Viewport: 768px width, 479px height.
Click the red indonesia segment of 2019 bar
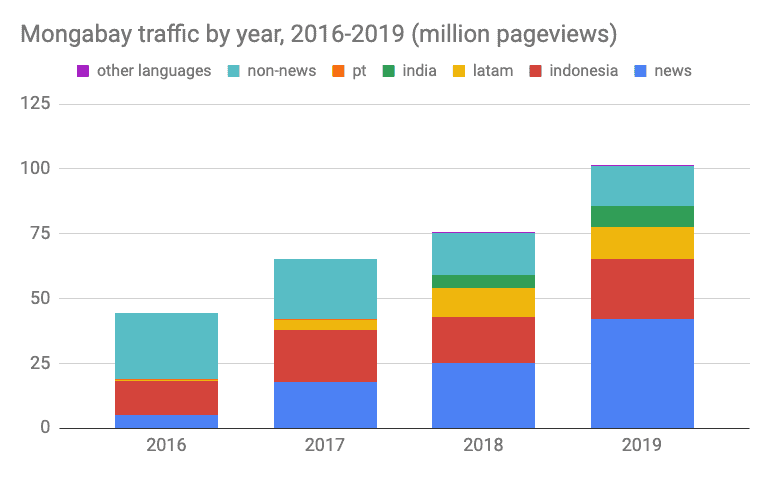click(x=642, y=289)
